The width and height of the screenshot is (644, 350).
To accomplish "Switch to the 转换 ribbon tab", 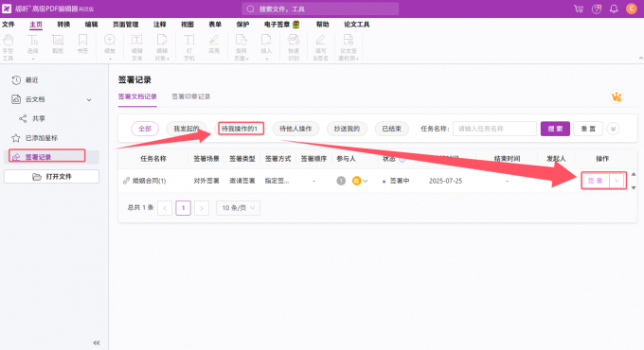I will 63,25.
